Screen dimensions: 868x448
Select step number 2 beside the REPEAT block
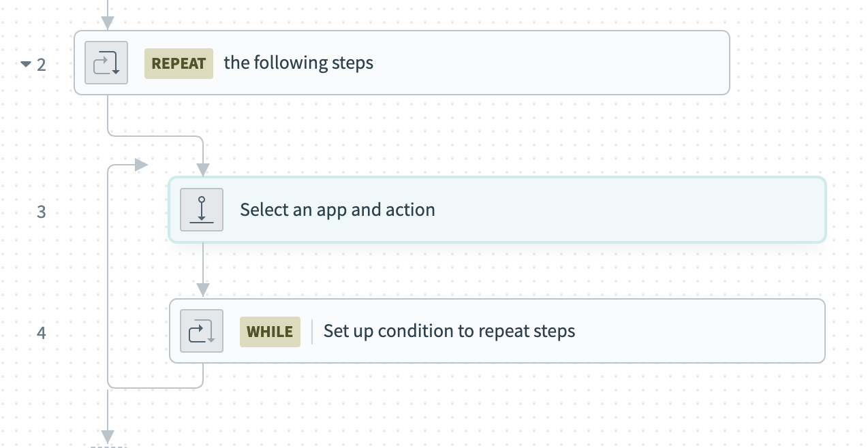[x=42, y=63]
